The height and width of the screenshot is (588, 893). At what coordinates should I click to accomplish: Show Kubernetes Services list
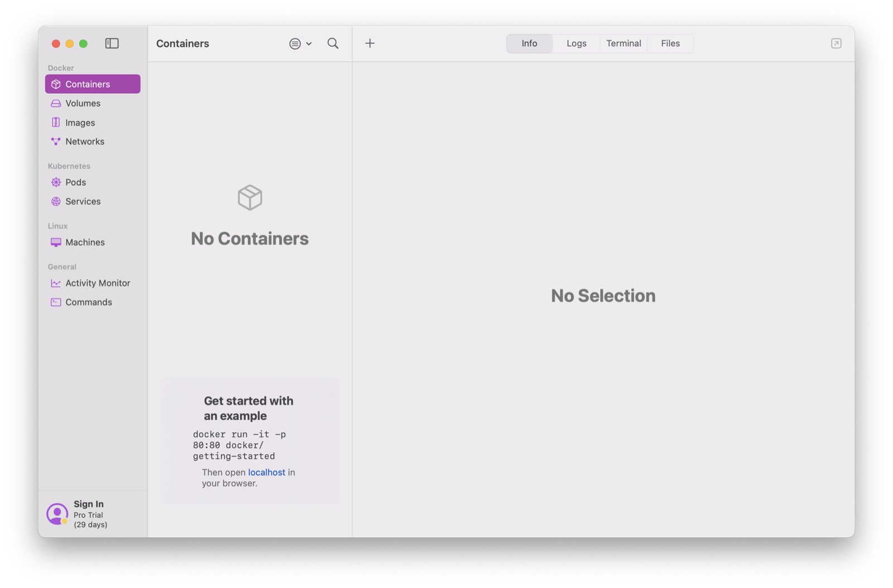coord(93,201)
